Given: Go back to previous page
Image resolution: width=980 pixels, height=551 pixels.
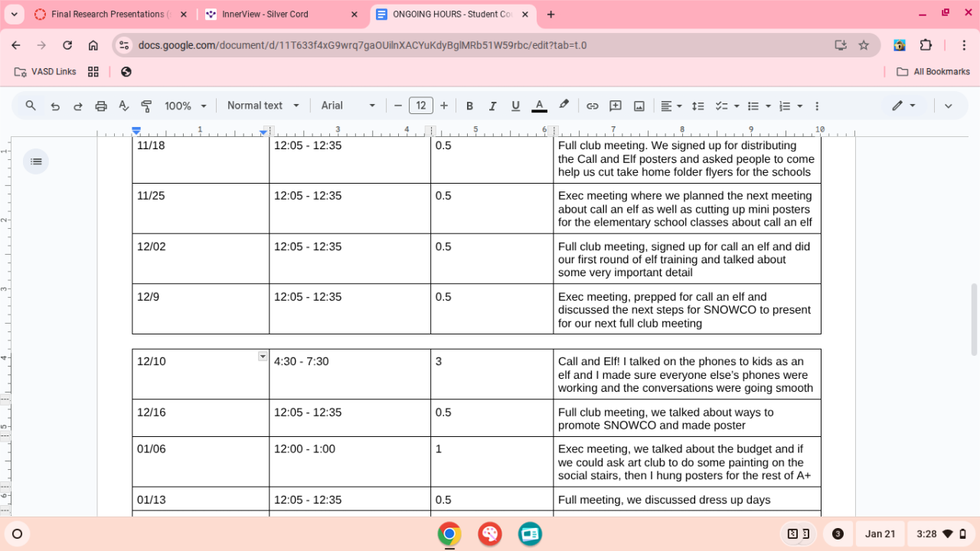Looking at the screenshot, I should [16, 45].
